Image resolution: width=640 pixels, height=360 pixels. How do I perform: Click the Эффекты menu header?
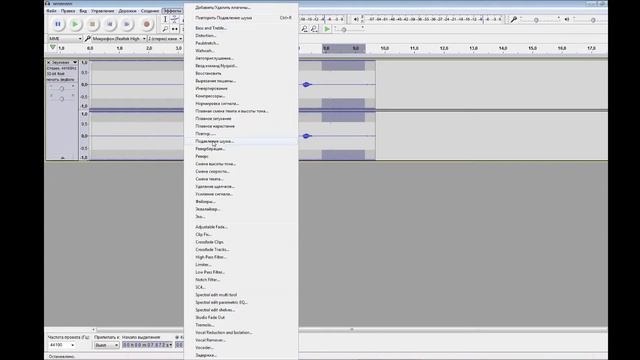[x=172, y=11]
